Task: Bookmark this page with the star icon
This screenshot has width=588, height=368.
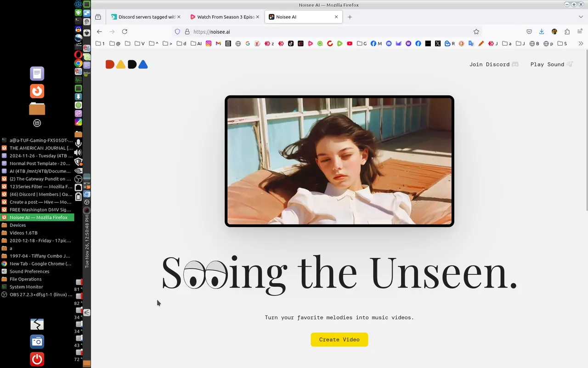Action: click(476, 32)
